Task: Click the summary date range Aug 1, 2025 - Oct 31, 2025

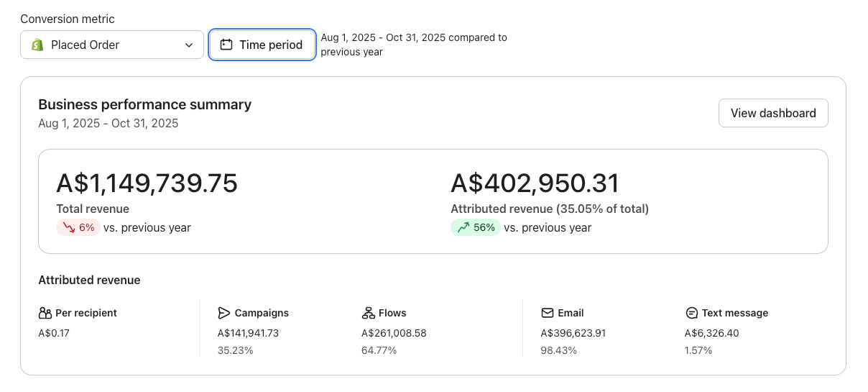Action: (108, 123)
